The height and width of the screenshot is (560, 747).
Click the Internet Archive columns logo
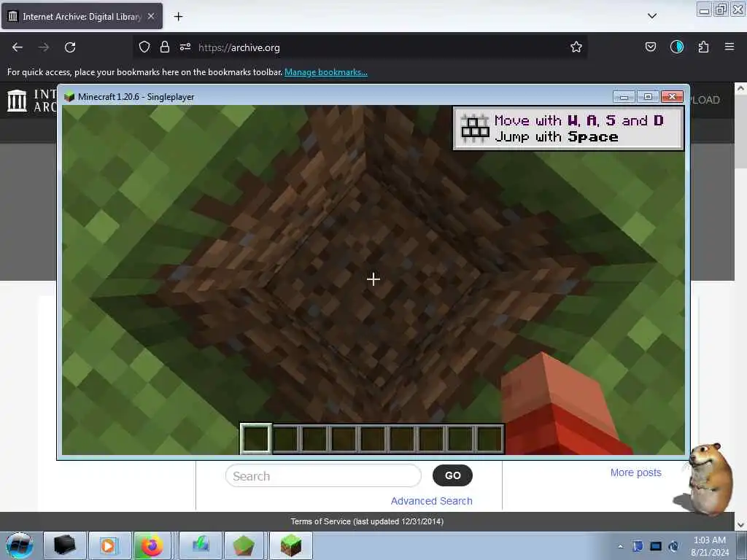pyautogui.click(x=18, y=101)
